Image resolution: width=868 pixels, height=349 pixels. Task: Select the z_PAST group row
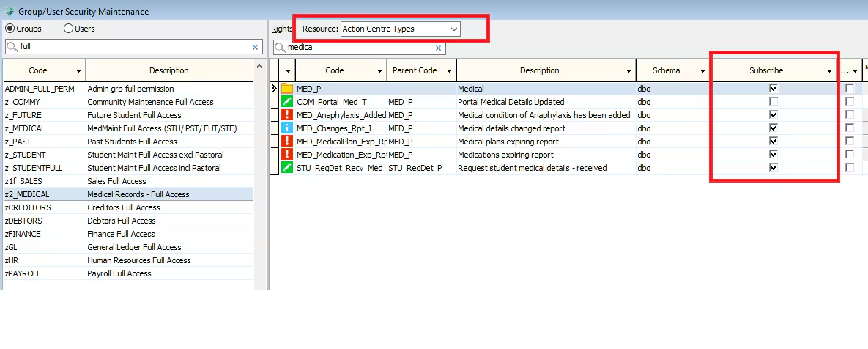128,142
